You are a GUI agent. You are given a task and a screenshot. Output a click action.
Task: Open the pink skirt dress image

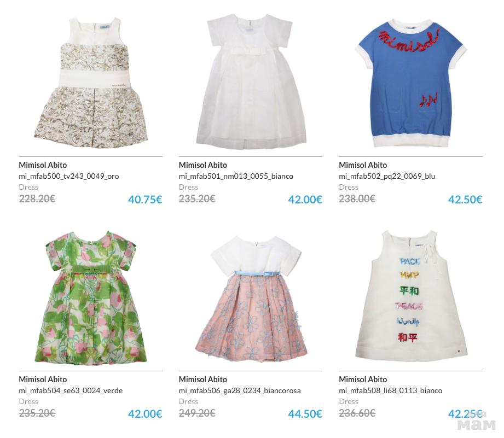251,299
